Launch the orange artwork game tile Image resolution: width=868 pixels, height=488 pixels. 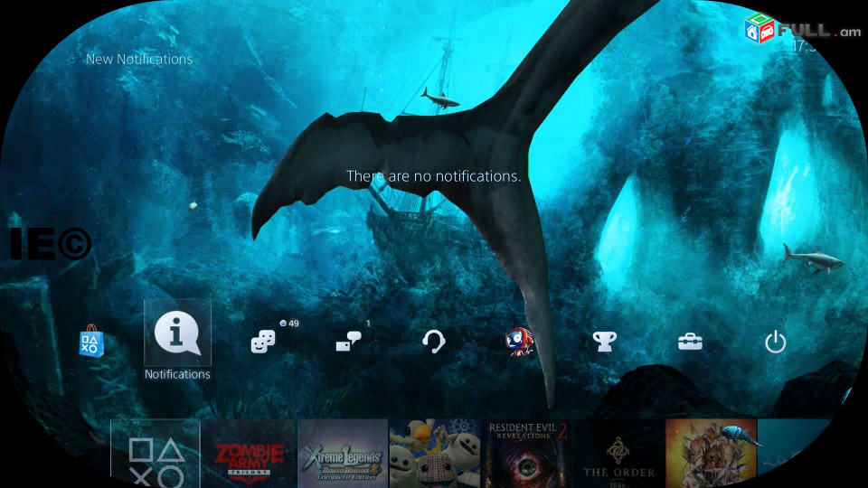(711, 454)
